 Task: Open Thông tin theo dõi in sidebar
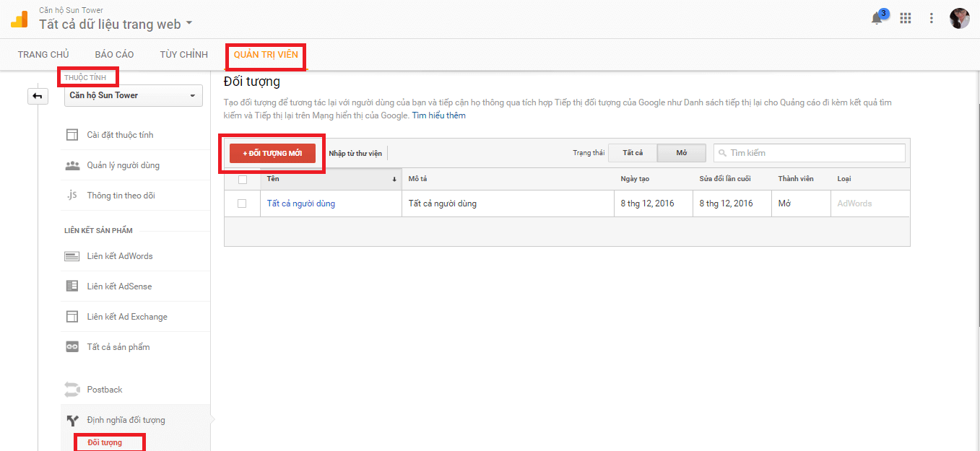(x=121, y=196)
